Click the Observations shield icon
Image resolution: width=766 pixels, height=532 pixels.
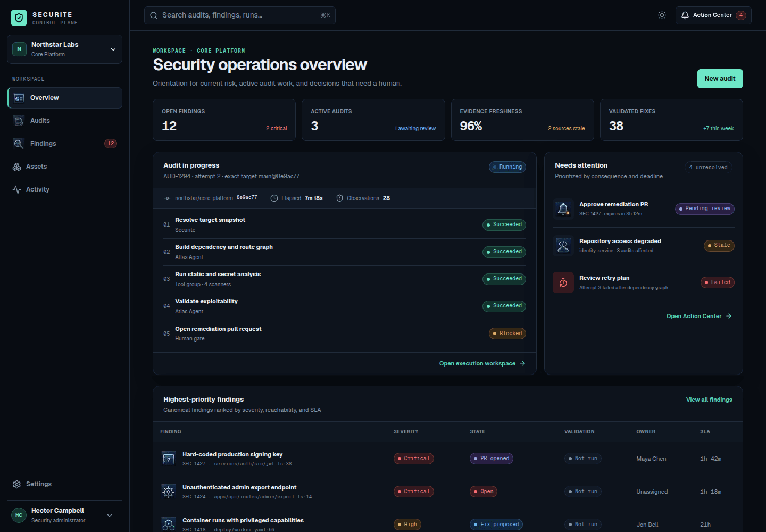pos(340,198)
